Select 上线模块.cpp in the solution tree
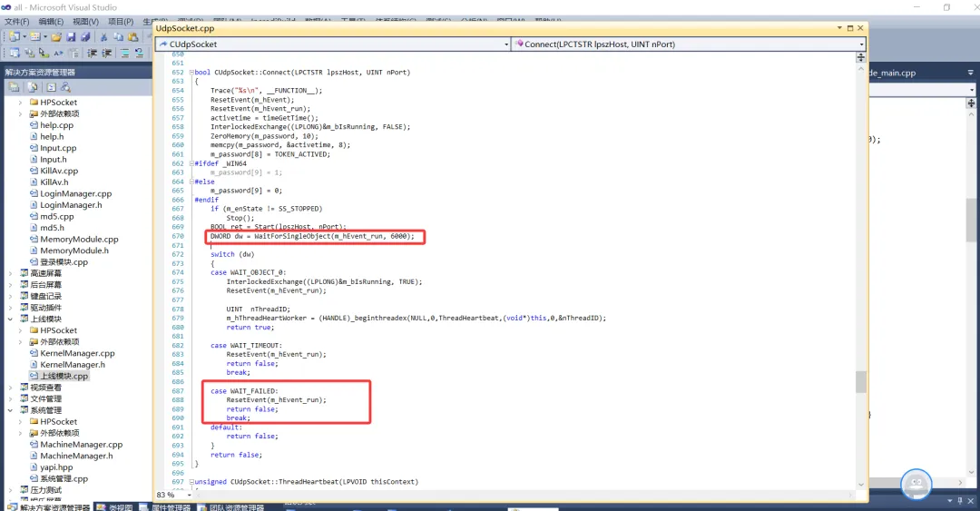 64,376
